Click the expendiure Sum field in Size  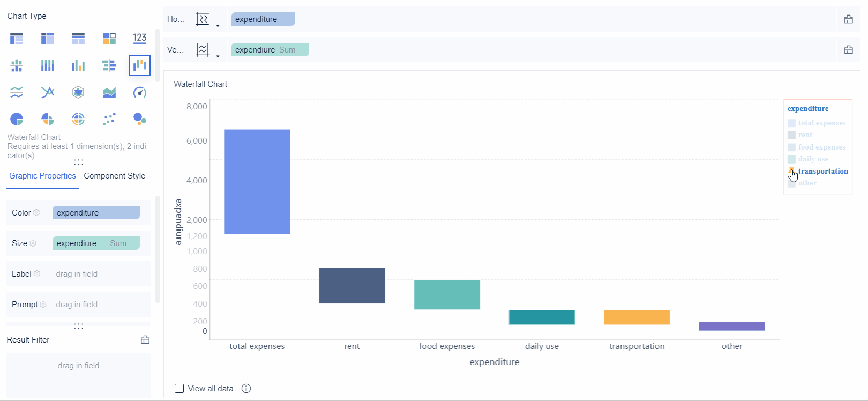click(96, 243)
